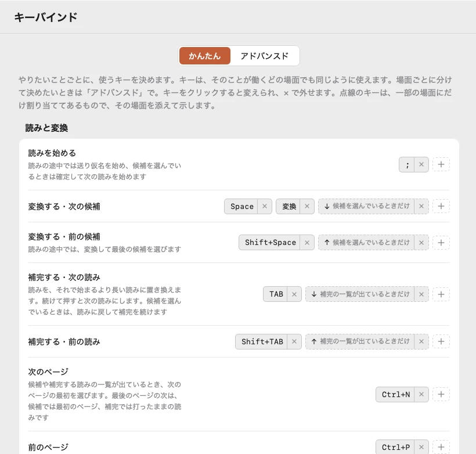Add a key for 補完する・前の読み

pyautogui.click(x=441, y=341)
